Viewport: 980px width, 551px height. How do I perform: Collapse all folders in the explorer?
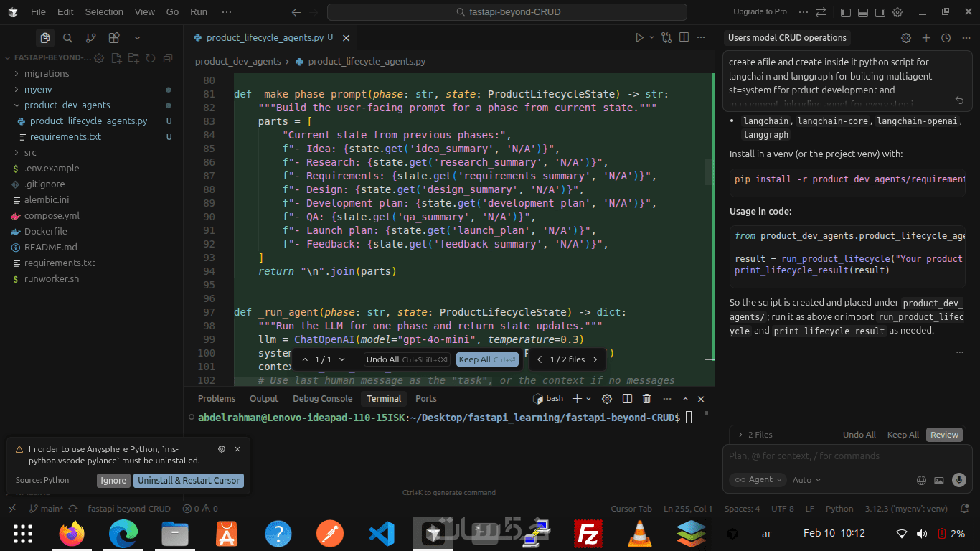point(168,58)
